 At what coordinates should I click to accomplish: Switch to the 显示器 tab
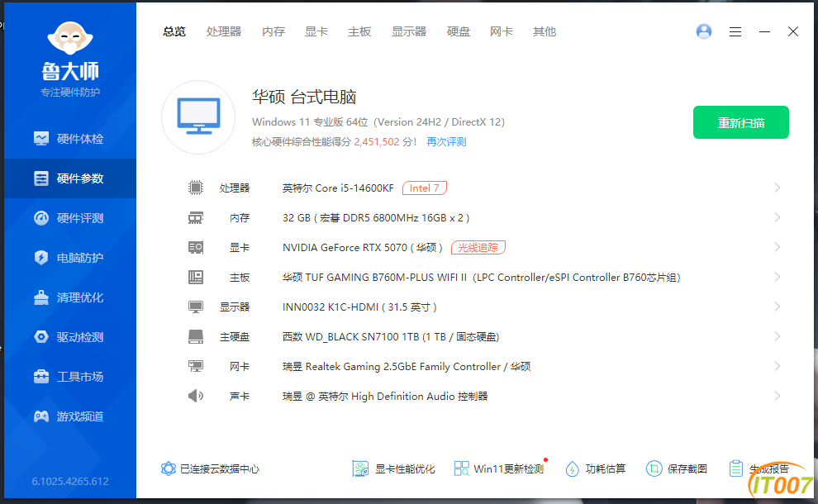(x=409, y=32)
